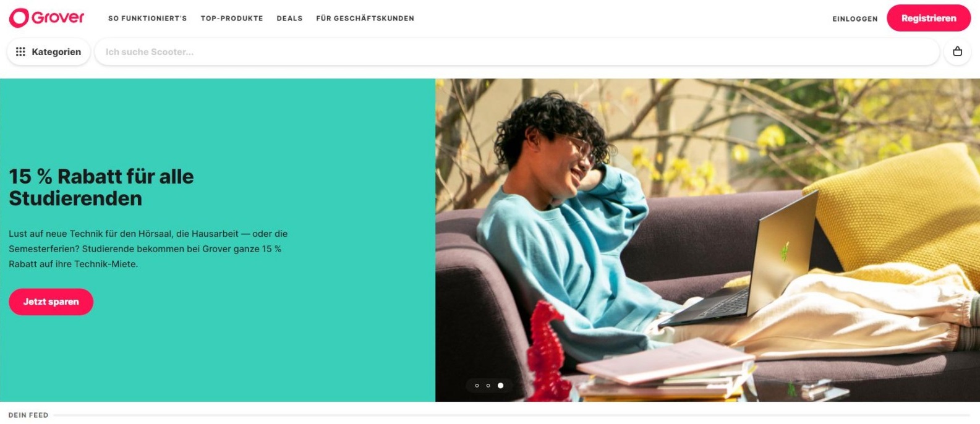Click the Jetzt sparen button

[x=51, y=302]
